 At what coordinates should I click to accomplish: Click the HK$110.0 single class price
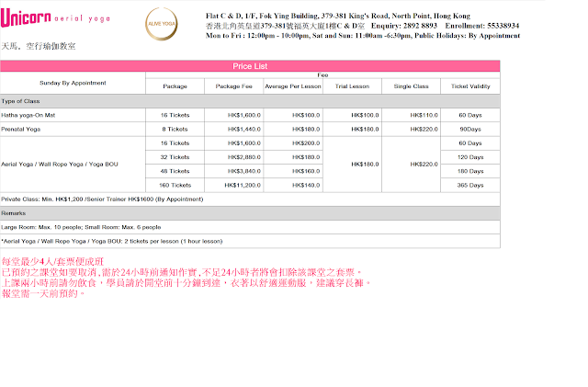tap(424, 115)
